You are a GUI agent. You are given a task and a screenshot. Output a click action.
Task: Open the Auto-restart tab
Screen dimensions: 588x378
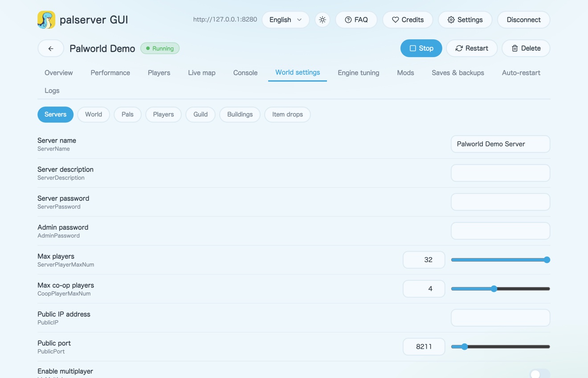point(521,73)
